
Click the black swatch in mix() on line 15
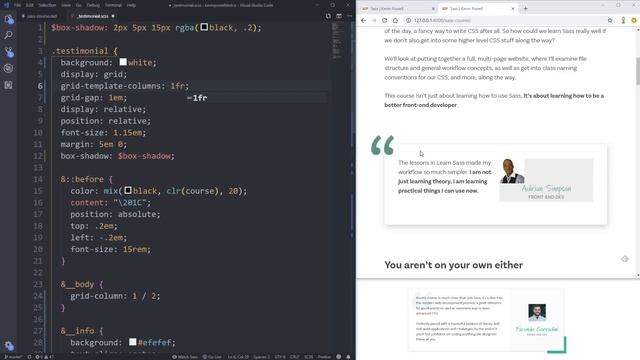[128, 190]
